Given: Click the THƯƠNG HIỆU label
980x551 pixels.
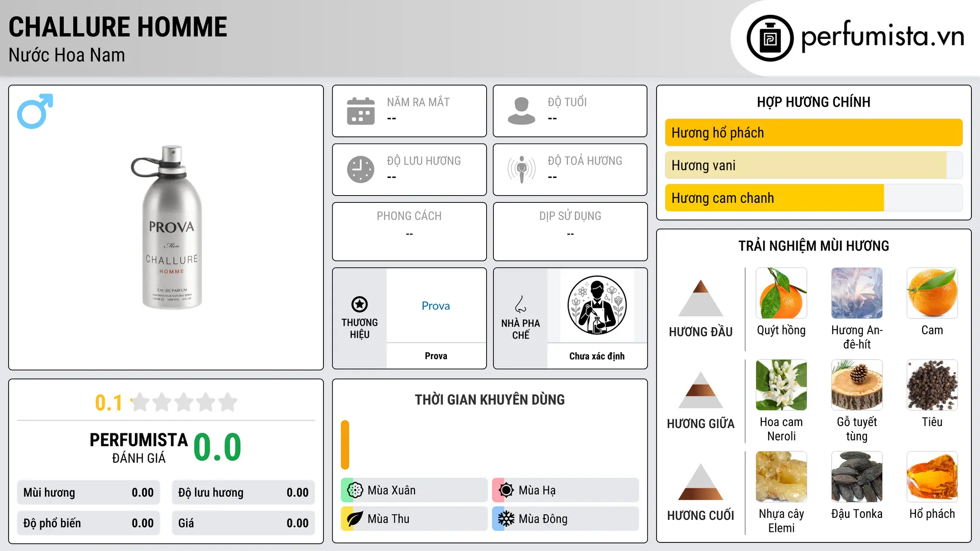Looking at the screenshot, I should click(x=359, y=329).
